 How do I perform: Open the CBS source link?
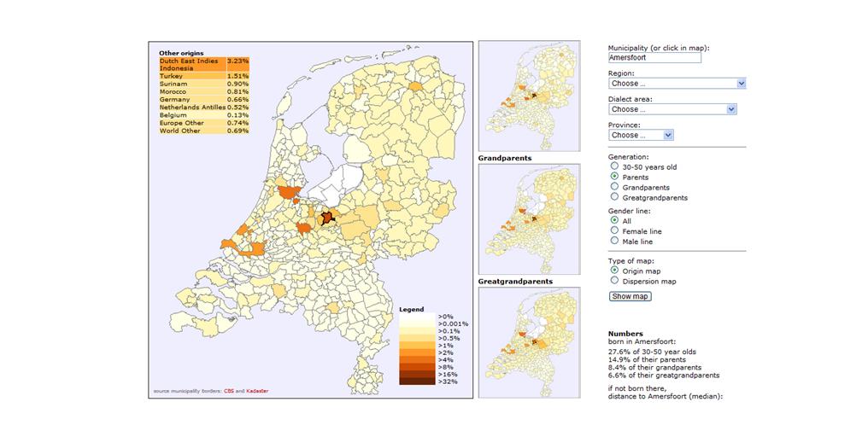coord(228,391)
